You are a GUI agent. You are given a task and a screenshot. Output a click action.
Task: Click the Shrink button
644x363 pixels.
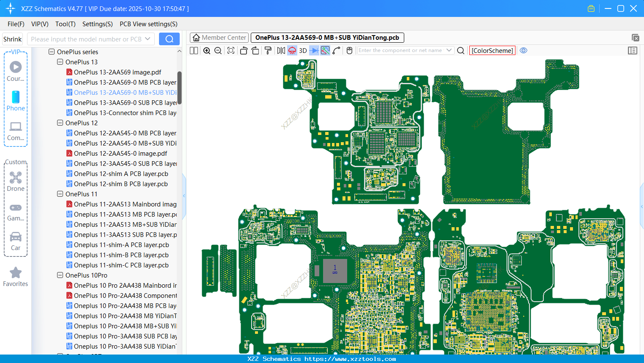pos(13,39)
